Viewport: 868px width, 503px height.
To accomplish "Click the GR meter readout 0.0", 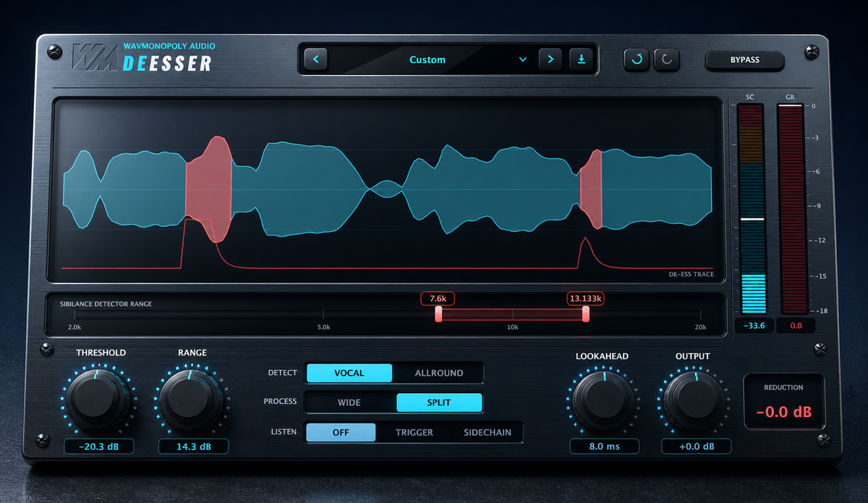I will pos(796,325).
